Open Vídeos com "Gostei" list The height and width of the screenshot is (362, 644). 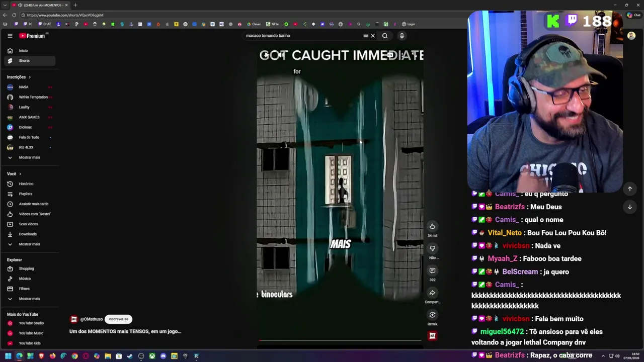[x=29, y=214]
